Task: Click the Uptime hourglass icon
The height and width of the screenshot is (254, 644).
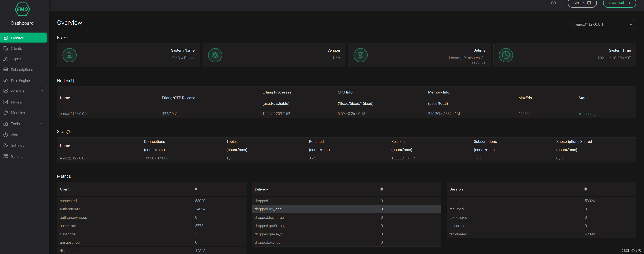Action: pyautogui.click(x=361, y=55)
